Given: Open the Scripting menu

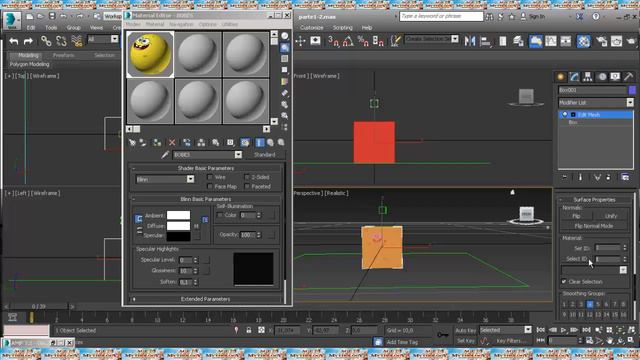Looking at the screenshot, I should 342,28.
